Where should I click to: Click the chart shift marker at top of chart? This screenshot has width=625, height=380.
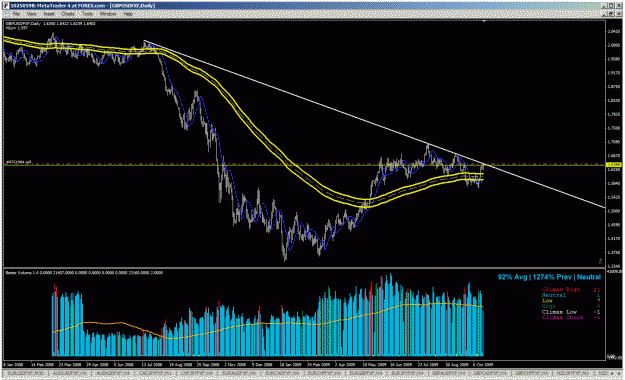pos(484,21)
